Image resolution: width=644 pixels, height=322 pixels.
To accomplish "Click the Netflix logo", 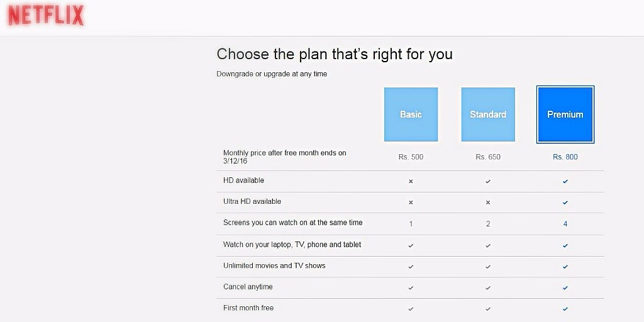I will click(46, 16).
